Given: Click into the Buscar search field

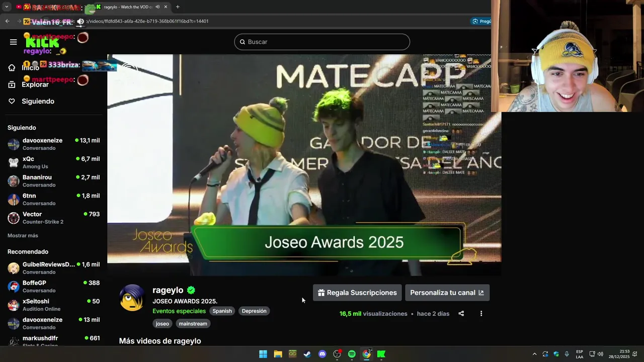Looking at the screenshot, I should tap(322, 42).
